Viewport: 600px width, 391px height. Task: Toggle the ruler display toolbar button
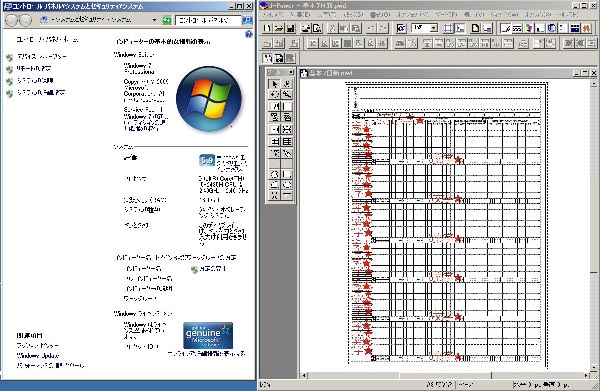pos(460,28)
